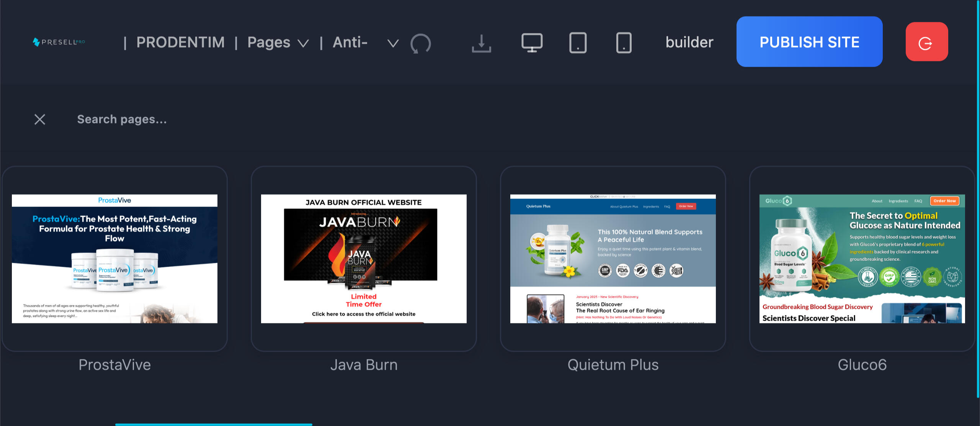Choose the Gluco6 page thumbnail
Viewport: 980px width, 426px height.
862,259
